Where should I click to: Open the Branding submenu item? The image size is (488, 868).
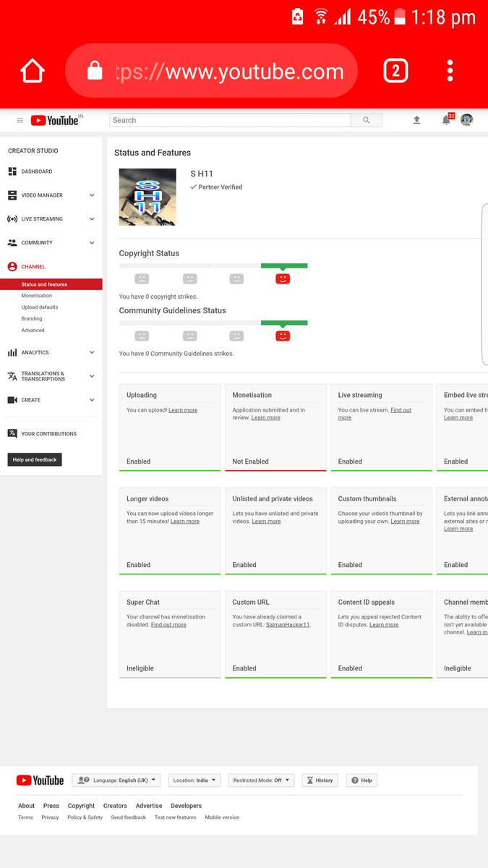coord(32,319)
